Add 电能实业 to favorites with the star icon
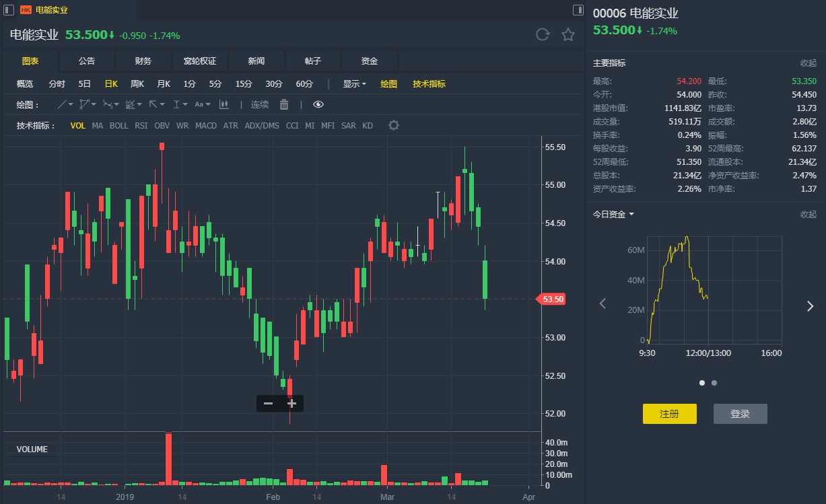The width and height of the screenshot is (826, 504). pyautogui.click(x=568, y=35)
